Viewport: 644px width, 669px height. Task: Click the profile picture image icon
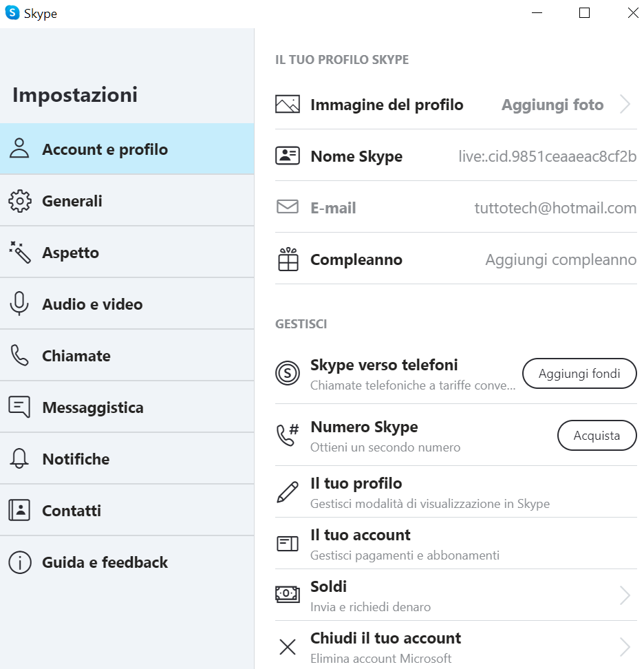288,105
